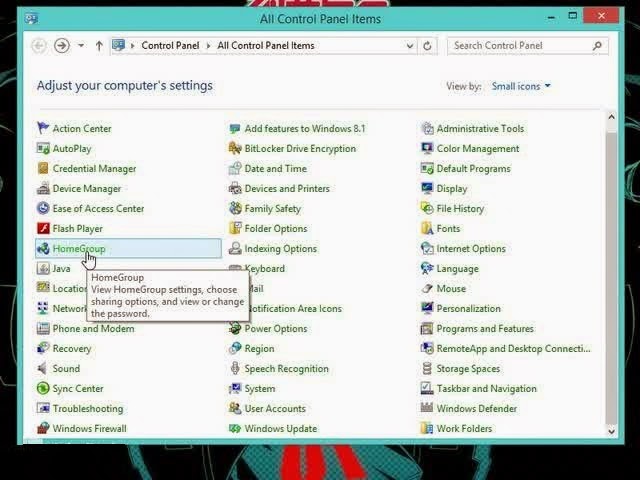Click the Flash Player icon
The width and height of the screenshot is (640, 480).
[43, 228]
